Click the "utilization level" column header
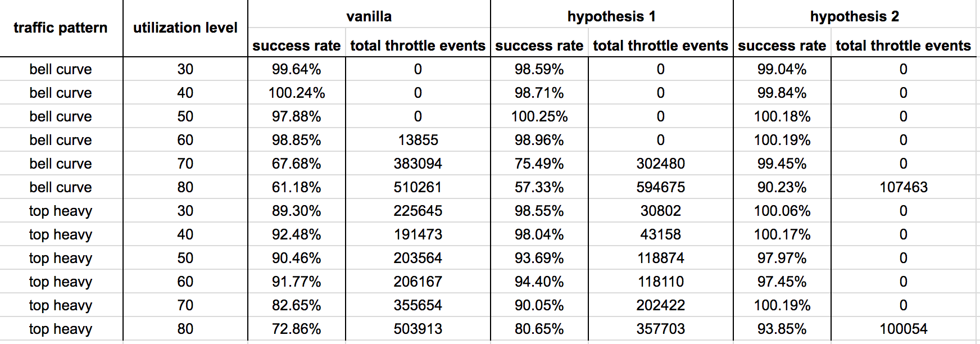 (185, 28)
